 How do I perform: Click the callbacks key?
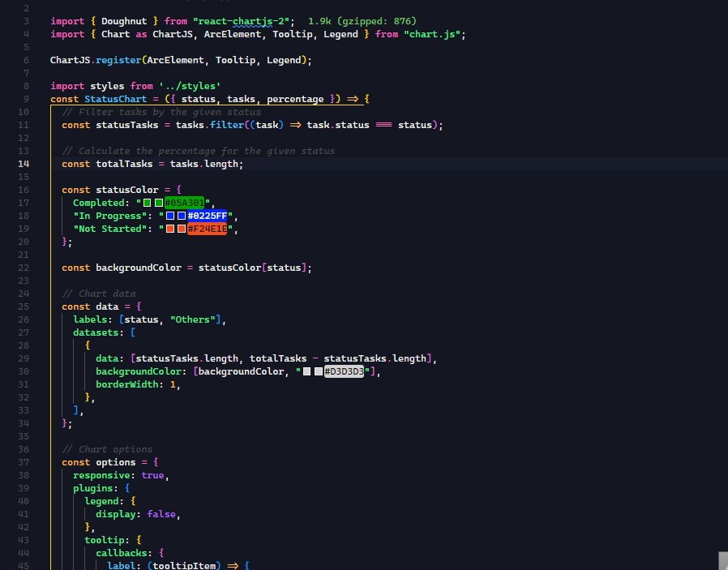click(121, 553)
